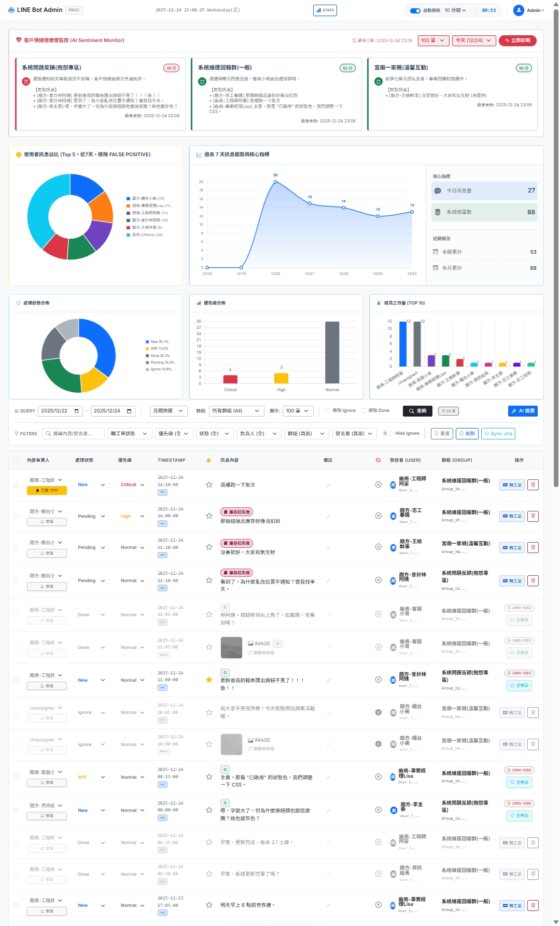Image resolution: width=560 pixels, height=926 pixels.
Task: Open the 所有群組 (All) group dropdown
Action: point(236,411)
